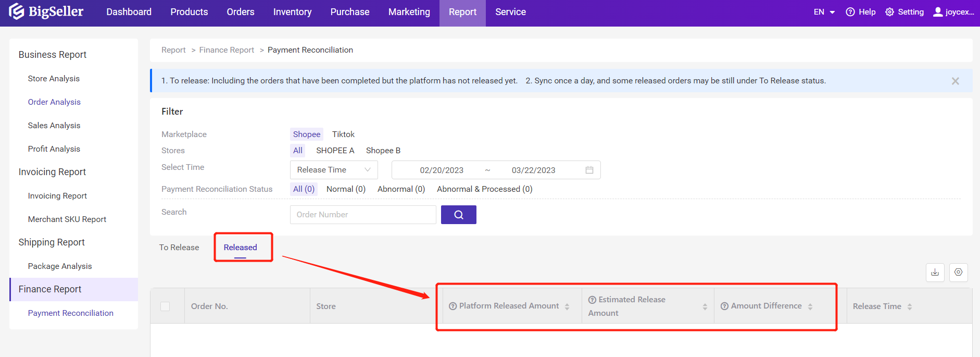Filter by Abnormal (0) status
Viewport: 980px width, 357px height.
(401, 189)
